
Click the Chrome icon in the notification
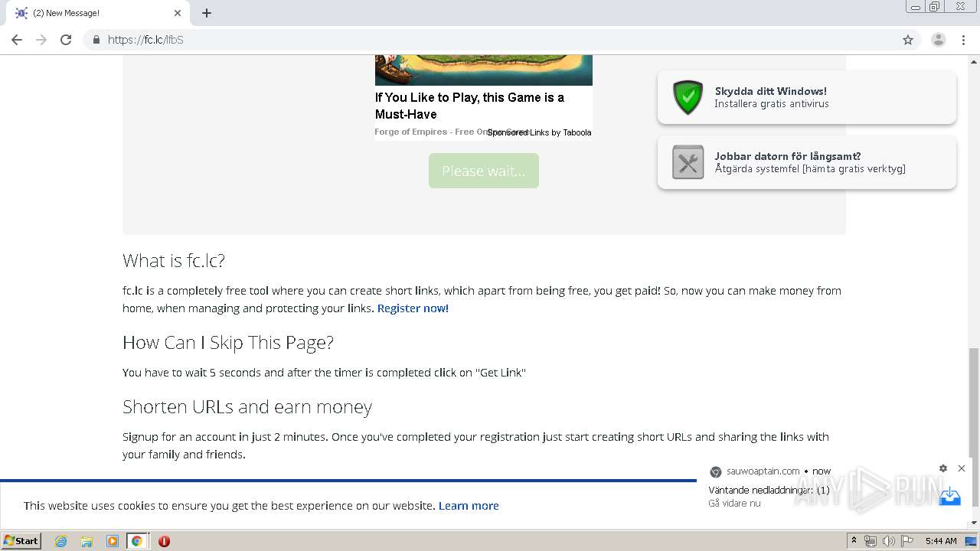click(x=716, y=471)
